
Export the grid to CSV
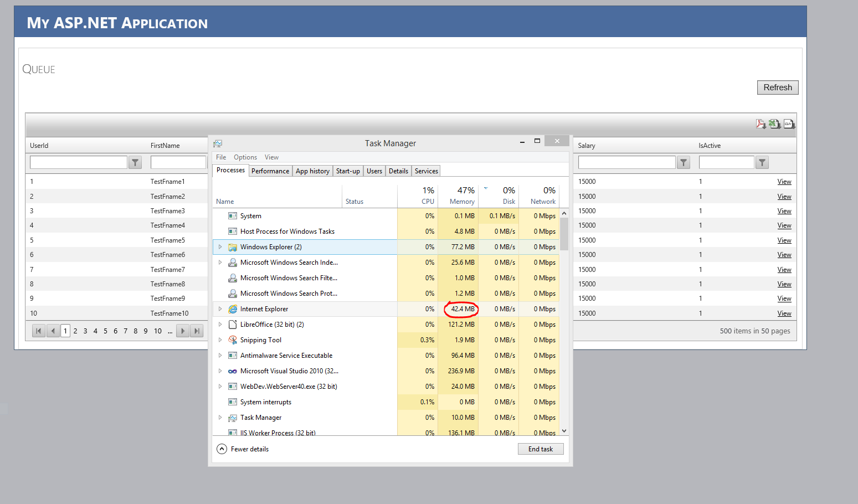click(789, 124)
